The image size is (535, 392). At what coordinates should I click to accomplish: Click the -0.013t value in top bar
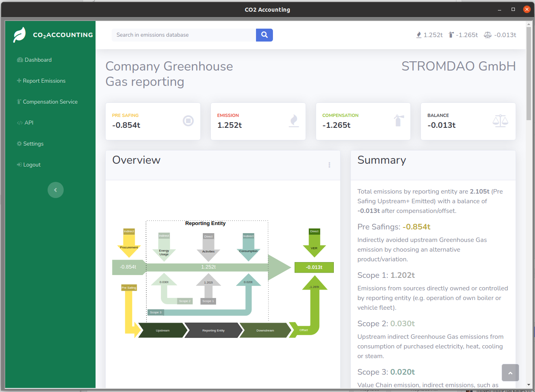point(505,35)
